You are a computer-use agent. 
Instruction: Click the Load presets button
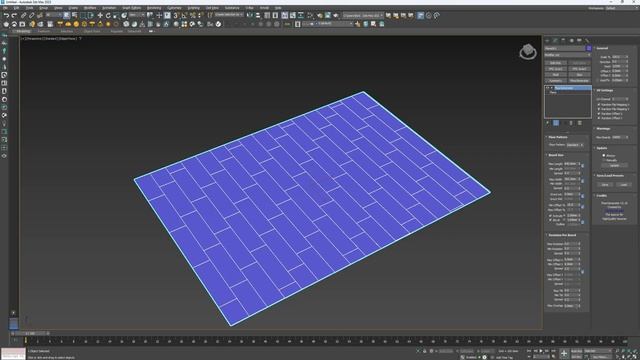pyautogui.click(x=623, y=184)
